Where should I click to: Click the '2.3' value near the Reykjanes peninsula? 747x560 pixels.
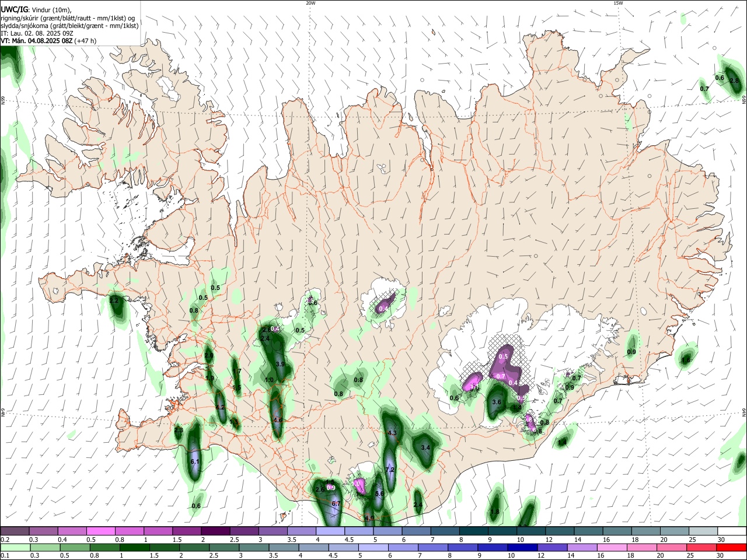point(179,430)
